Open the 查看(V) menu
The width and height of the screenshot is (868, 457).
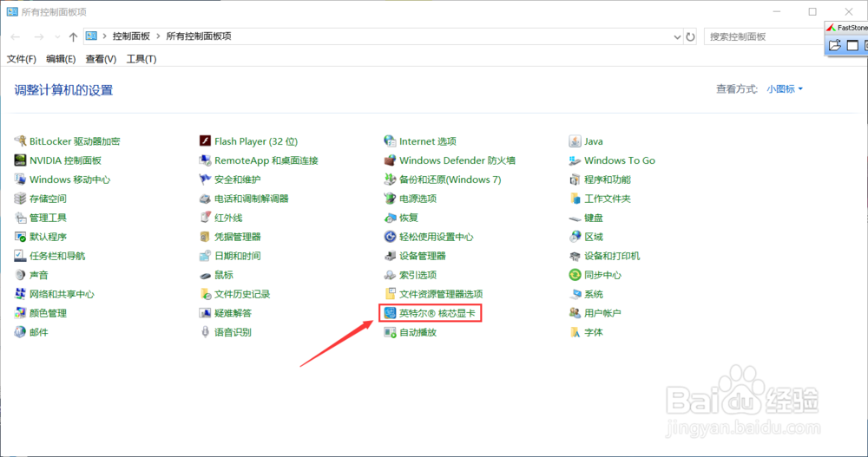tap(101, 59)
